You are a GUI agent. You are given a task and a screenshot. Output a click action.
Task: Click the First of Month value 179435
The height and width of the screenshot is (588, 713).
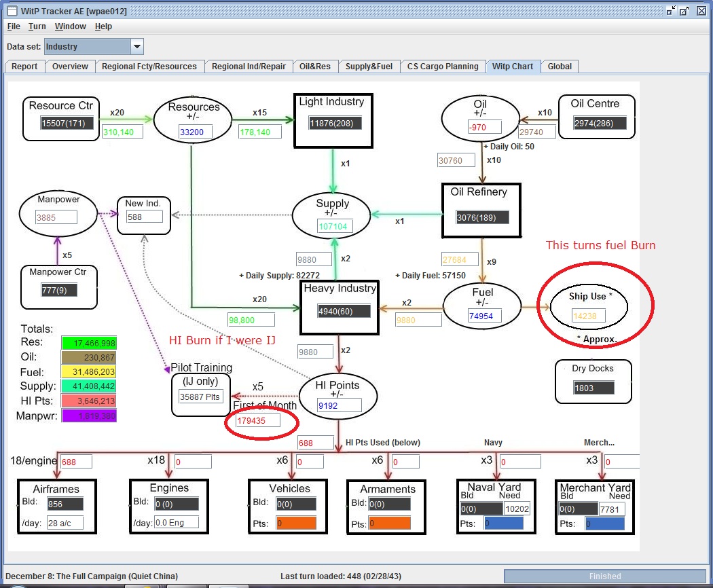coord(257,421)
